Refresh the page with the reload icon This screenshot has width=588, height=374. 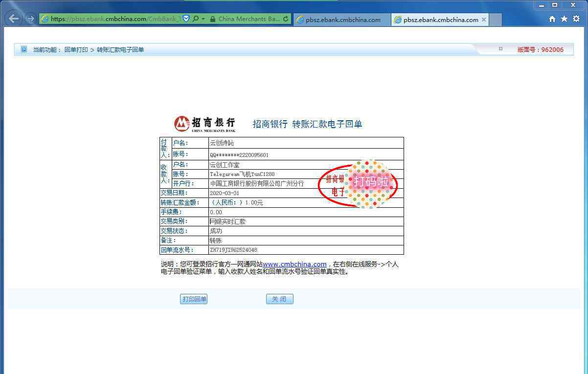point(286,19)
